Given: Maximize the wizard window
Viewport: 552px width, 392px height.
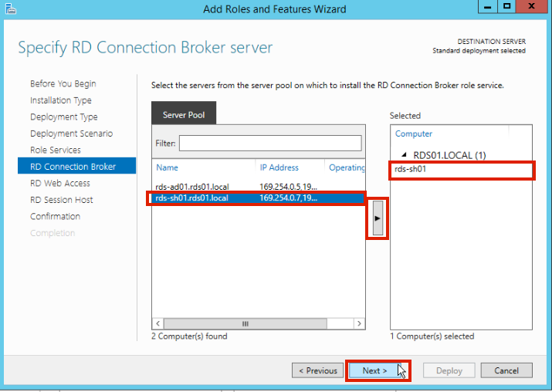Looking at the screenshot, I should [506, 6].
